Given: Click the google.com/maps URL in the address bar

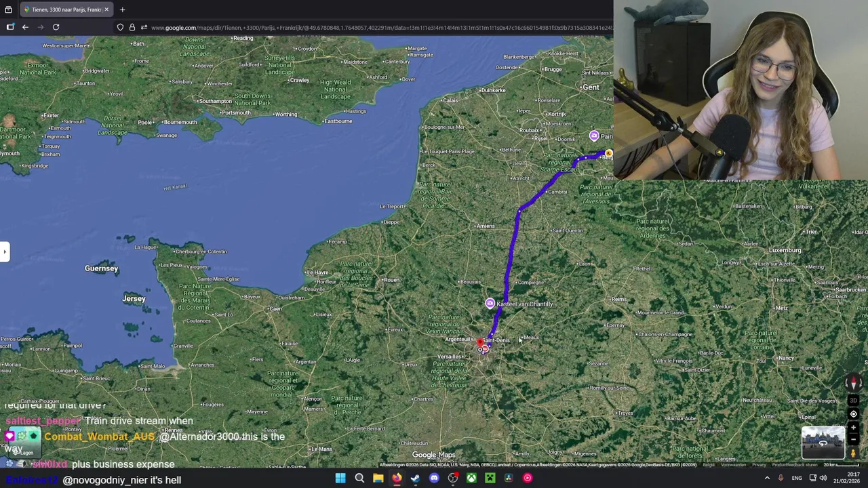Looking at the screenshot, I should [x=381, y=28].
